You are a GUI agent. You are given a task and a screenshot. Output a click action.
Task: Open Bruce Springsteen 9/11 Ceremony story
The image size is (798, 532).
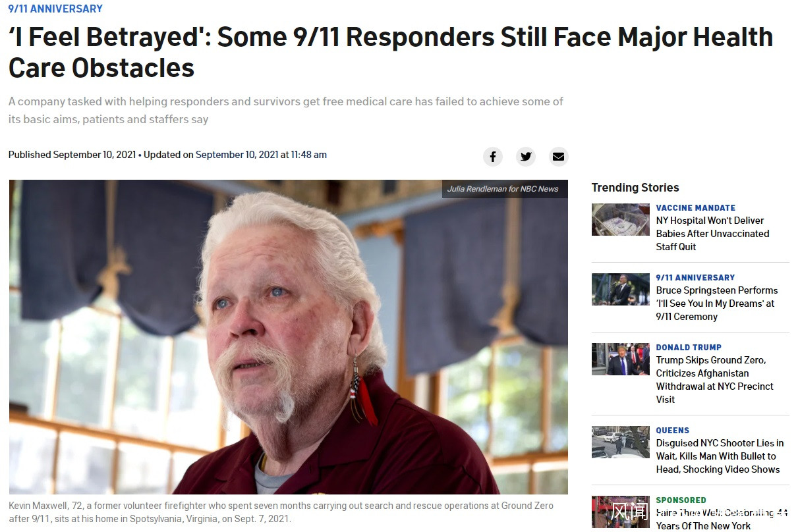coord(717,304)
